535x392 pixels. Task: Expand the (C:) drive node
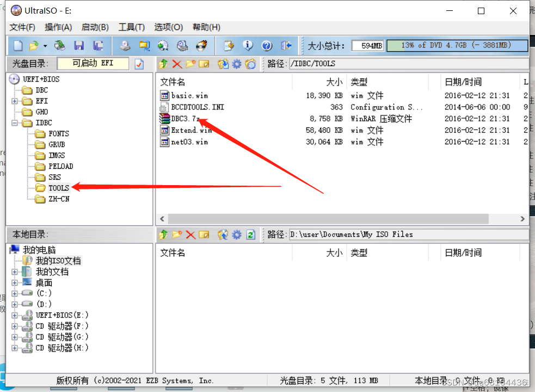14,293
